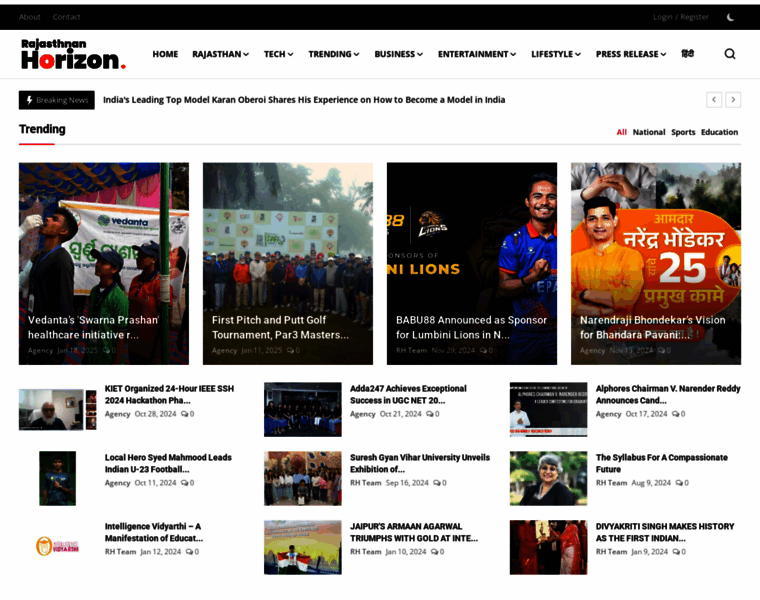Open First Pitch and Putt Golf card
The height and width of the screenshot is (600, 760).
[288, 263]
